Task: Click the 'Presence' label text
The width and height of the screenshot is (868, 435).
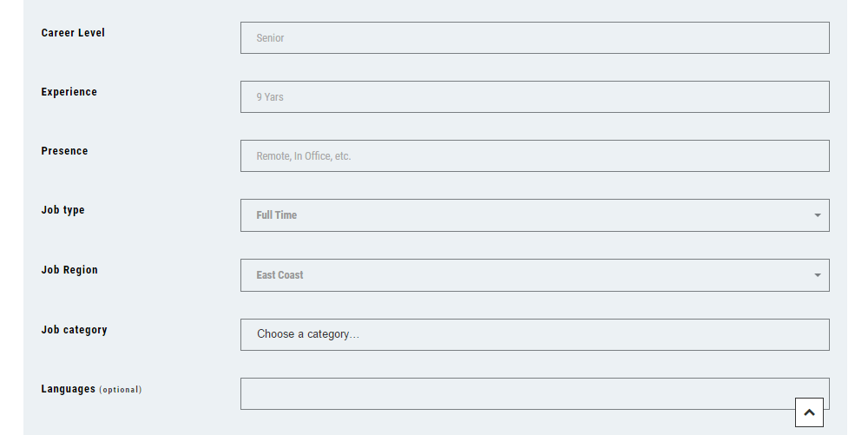Action: (64, 151)
